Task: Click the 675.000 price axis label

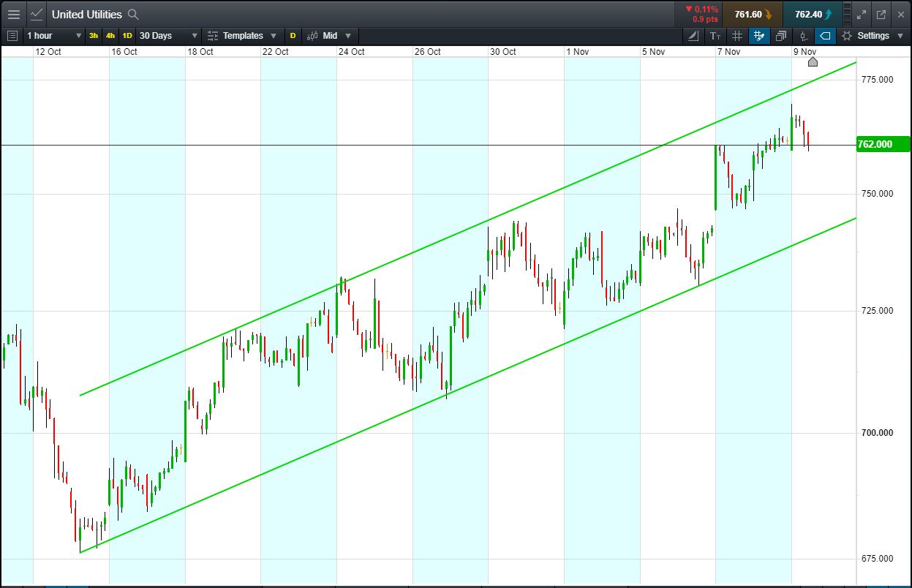Action: (x=875, y=559)
